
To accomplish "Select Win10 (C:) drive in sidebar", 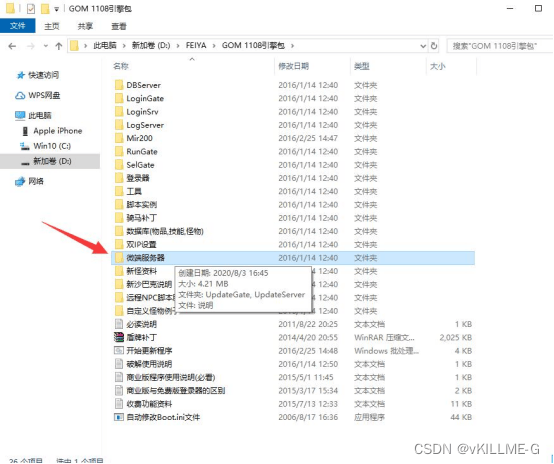I will pos(46,146).
